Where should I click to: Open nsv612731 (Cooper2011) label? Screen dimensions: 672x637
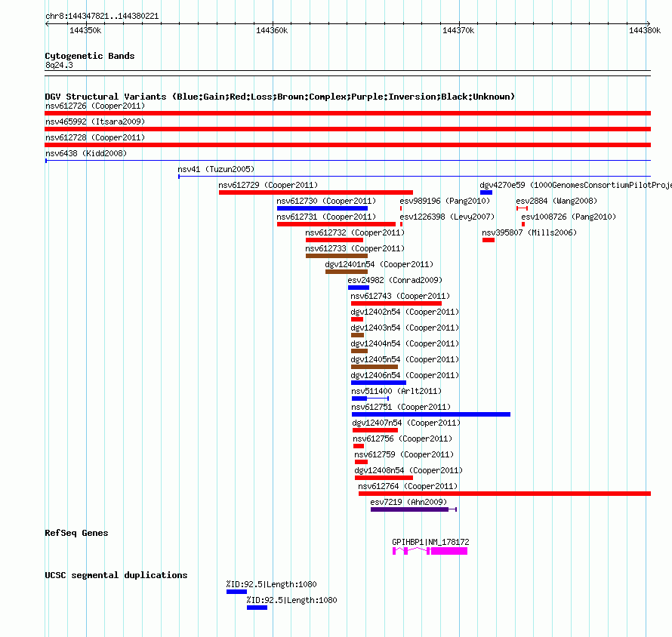[x=326, y=217]
